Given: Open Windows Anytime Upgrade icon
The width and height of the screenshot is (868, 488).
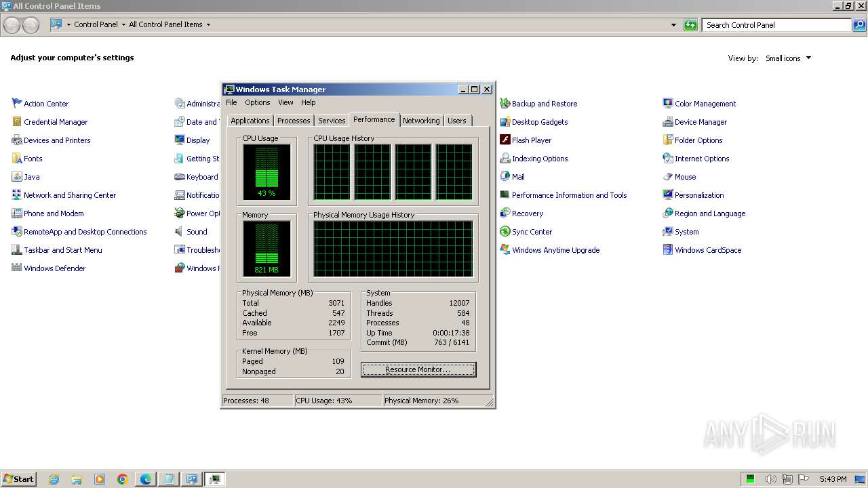Looking at the screenshot, I should pyautogui.click(x=505, y=249).
